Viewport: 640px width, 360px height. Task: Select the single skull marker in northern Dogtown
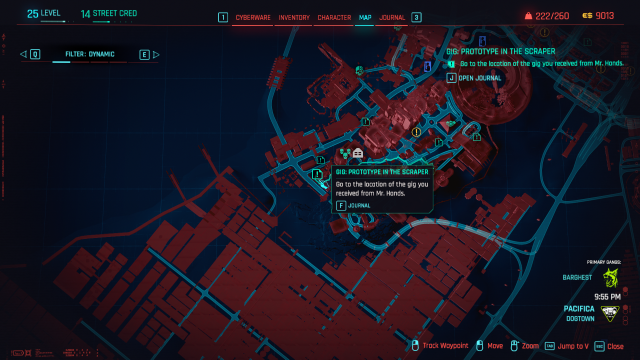tap(360, 71)
